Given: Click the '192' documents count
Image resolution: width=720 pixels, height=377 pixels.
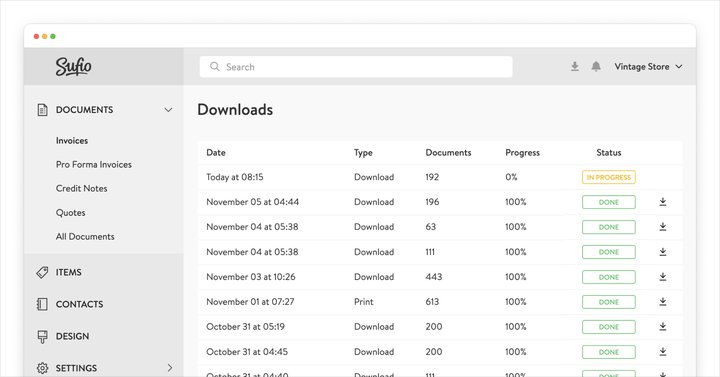Looking at the screenshot, I should pos(432,177).
